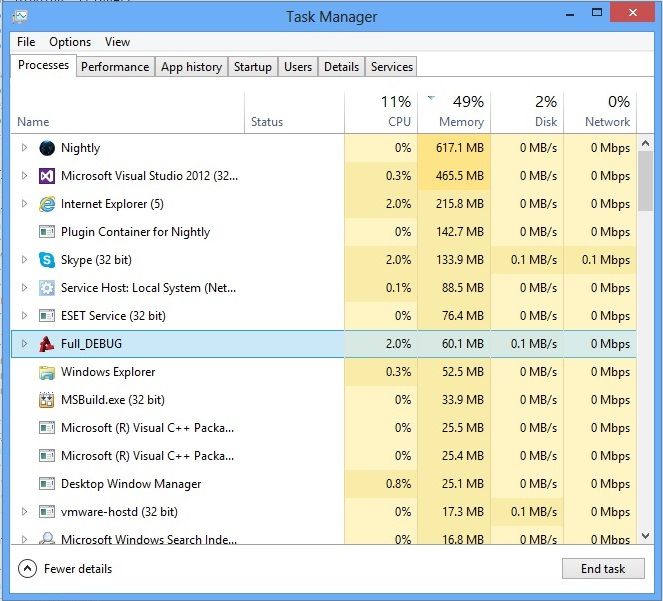Click the Skype process icon

pos(46,260)
